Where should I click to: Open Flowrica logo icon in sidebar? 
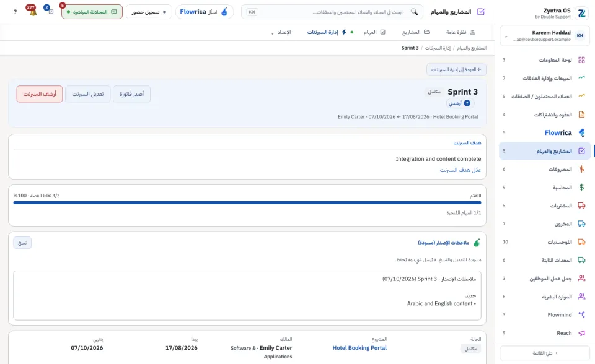coord(581,132)
